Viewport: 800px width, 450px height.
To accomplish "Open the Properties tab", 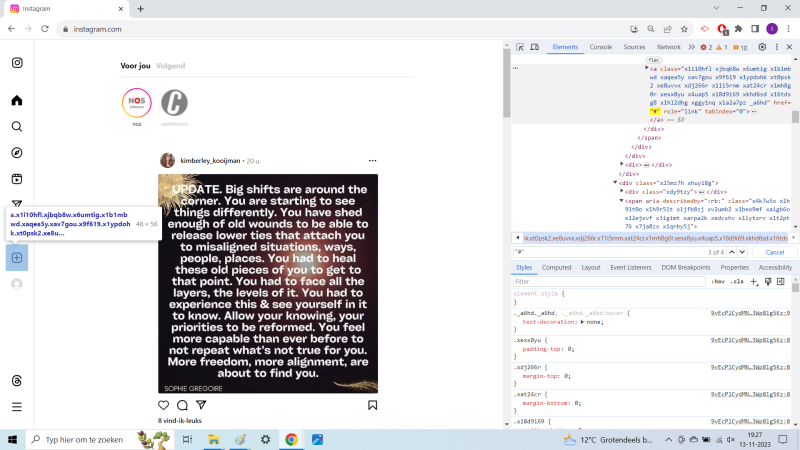I will tap(735, 267).
